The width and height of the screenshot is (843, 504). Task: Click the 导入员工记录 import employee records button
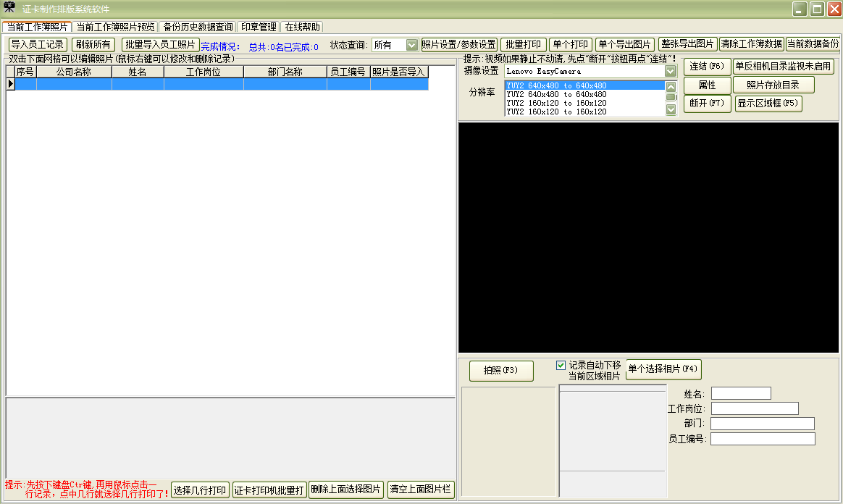[x=37, y=44]
